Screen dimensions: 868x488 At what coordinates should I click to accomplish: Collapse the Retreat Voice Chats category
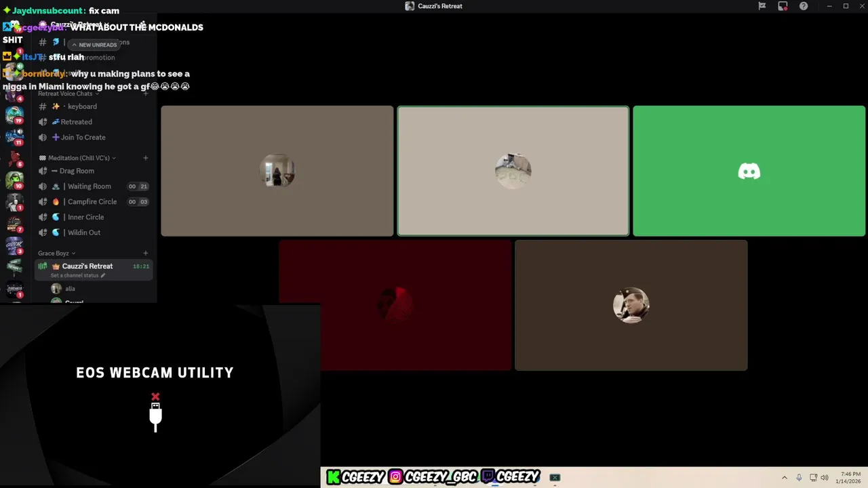tap(69, 94)
